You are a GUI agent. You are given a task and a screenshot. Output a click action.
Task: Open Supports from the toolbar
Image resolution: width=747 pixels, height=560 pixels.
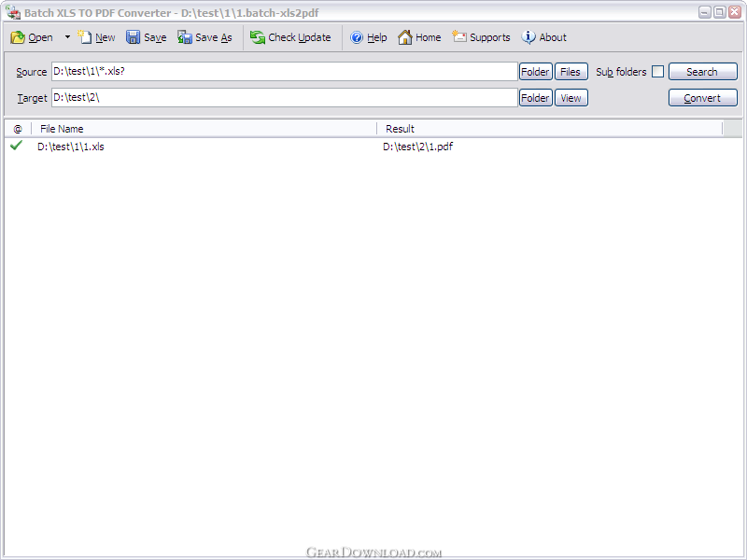[459, 37]
